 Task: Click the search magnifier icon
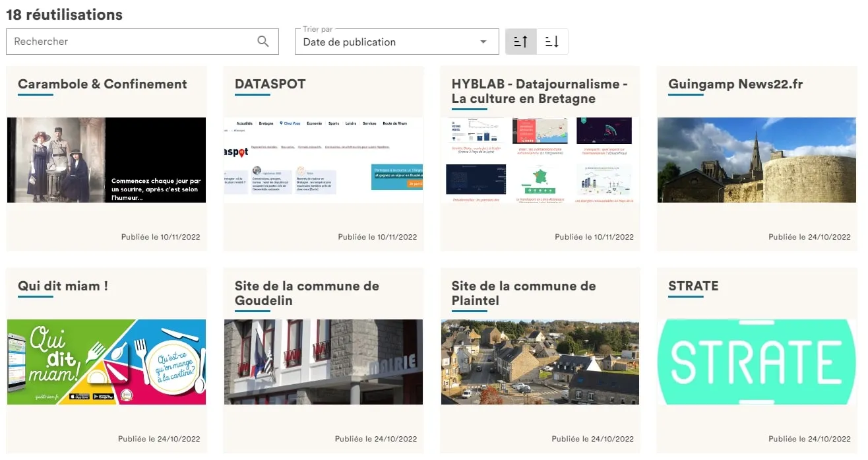[263, 42]
